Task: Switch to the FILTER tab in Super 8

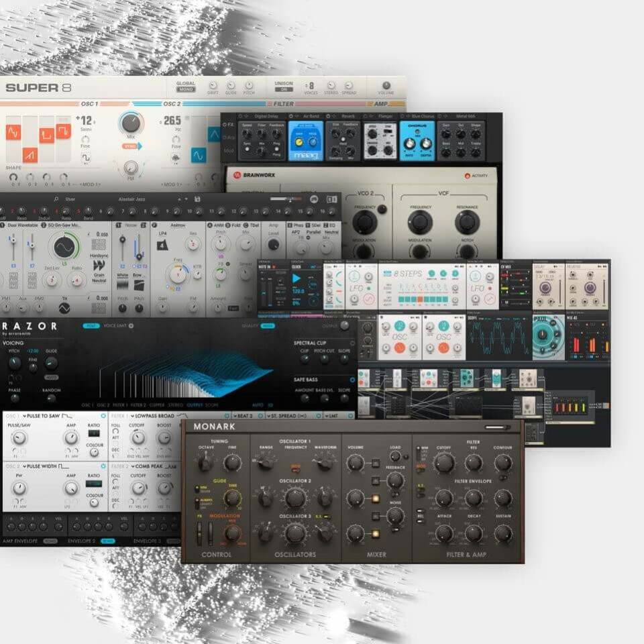Action: 282,104
